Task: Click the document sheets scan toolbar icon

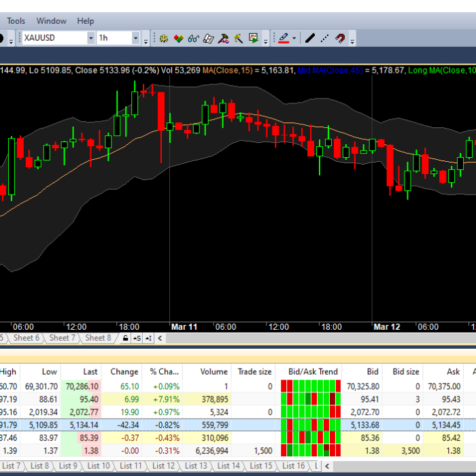Action: click(x=208, y=39)
